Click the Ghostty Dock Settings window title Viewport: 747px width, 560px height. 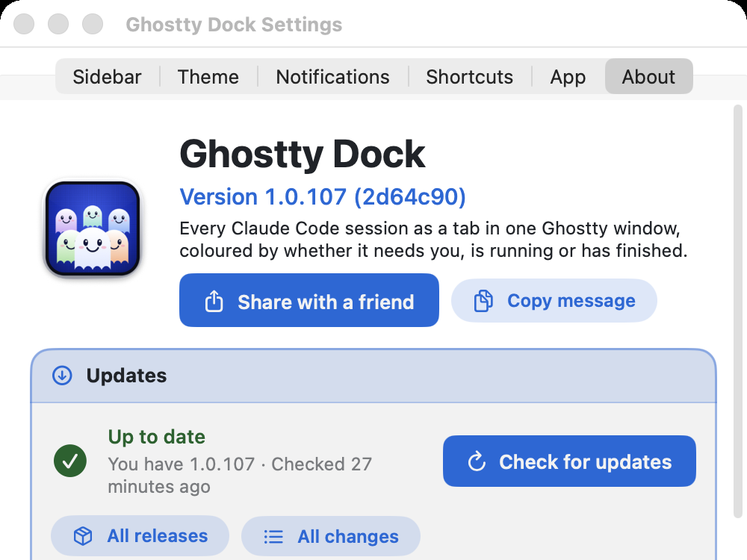pyautogui.click(x=234, y=25)
